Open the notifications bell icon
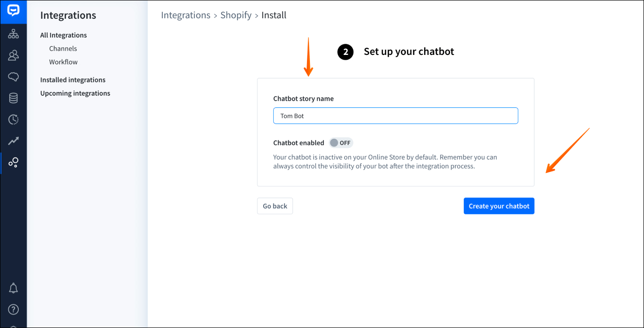Image resolution: width=644 pixels, height=328 pixels. (13, 288)
